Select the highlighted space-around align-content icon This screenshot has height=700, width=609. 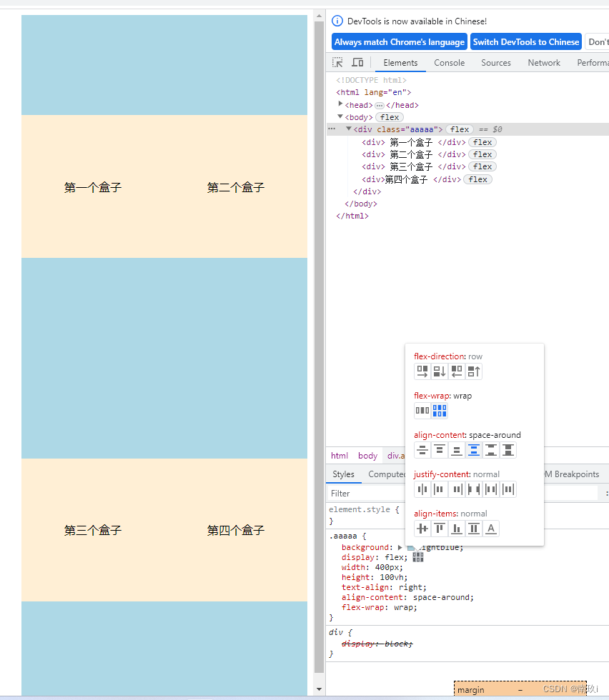[x=473, y=450]
